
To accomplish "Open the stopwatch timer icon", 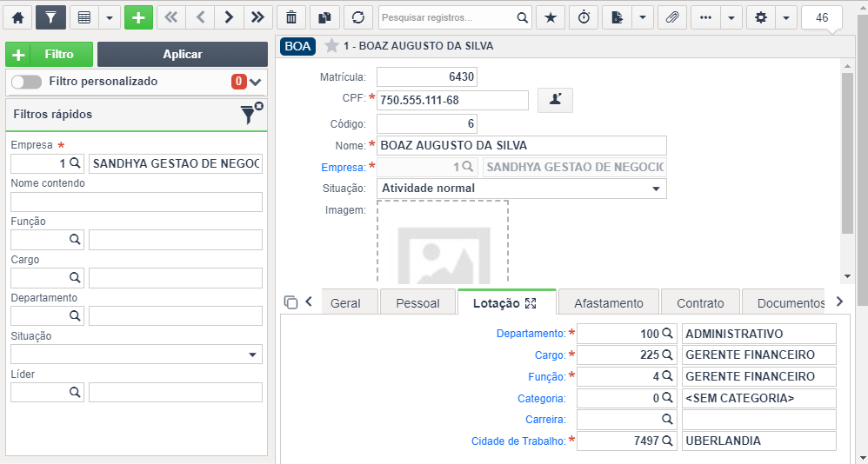I will pyautogui.click(x=584, y=17).
